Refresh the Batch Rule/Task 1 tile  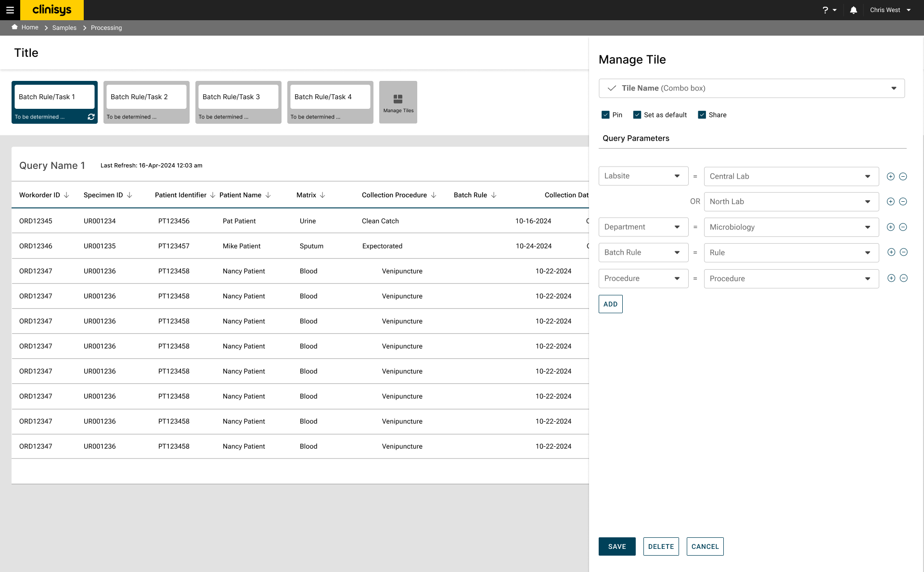click(x=91, y=117)
